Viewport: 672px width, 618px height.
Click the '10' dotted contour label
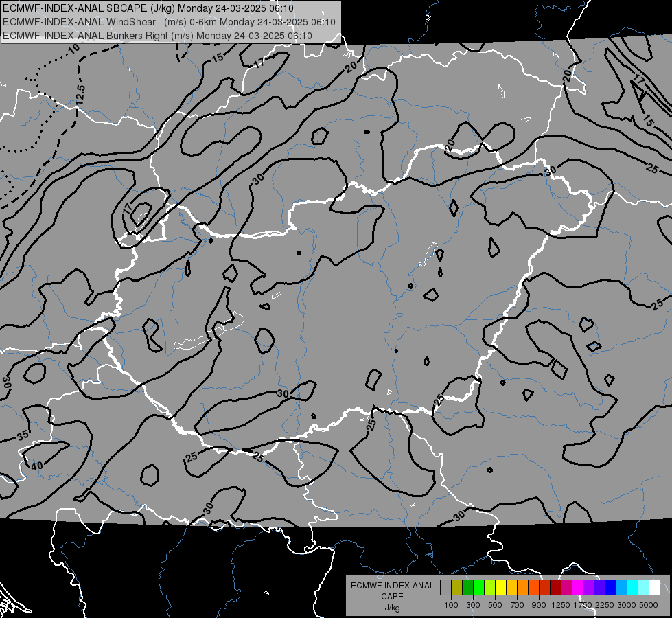[x=74, y=49]
